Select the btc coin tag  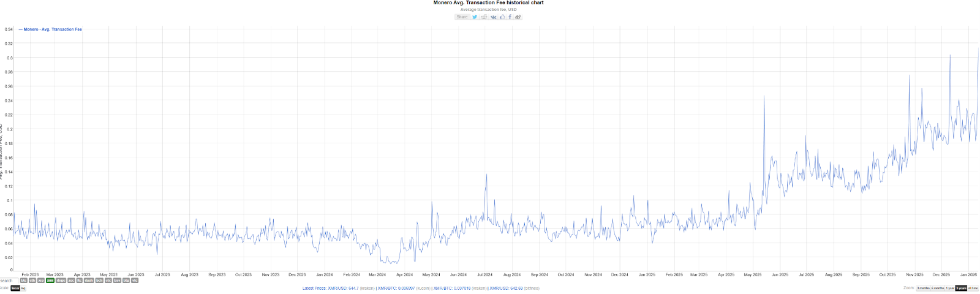[x=24, y=281]
